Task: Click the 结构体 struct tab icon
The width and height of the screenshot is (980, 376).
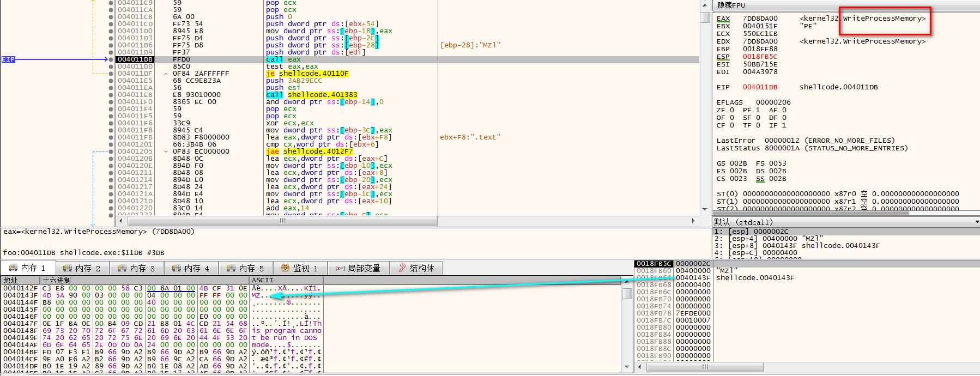Action: click(402, 268)
